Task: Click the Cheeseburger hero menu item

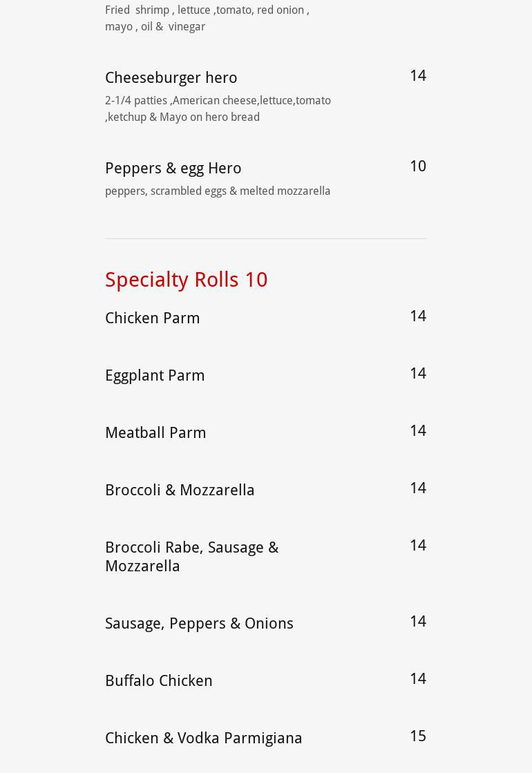Action: point(171,77)
